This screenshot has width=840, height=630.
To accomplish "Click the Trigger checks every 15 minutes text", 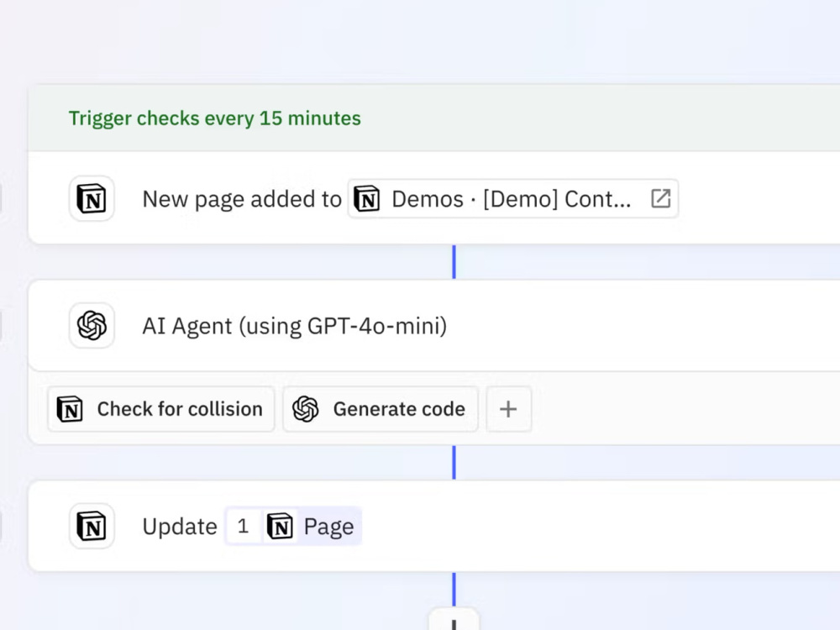I will [x=215, y=118].
